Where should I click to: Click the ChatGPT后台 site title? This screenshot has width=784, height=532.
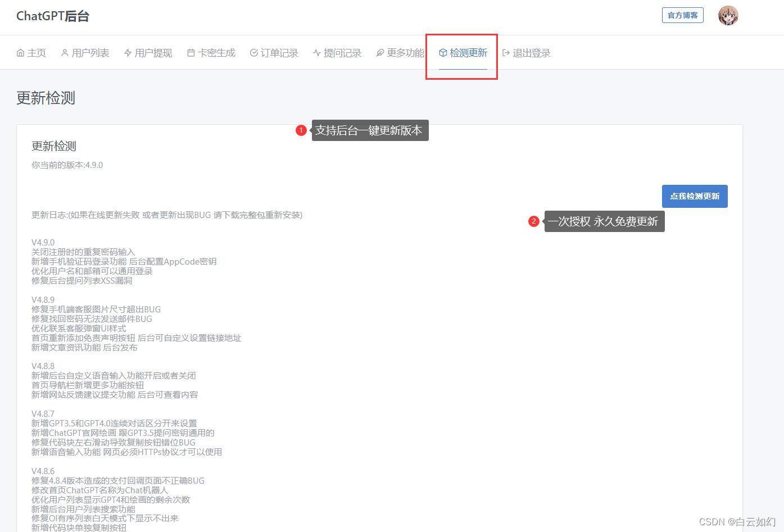[x=53, y=16]
